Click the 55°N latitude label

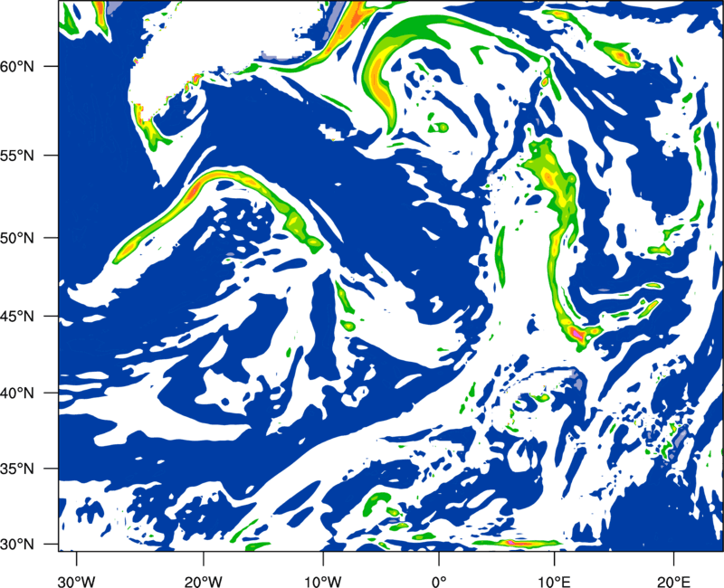click(17, 156)
